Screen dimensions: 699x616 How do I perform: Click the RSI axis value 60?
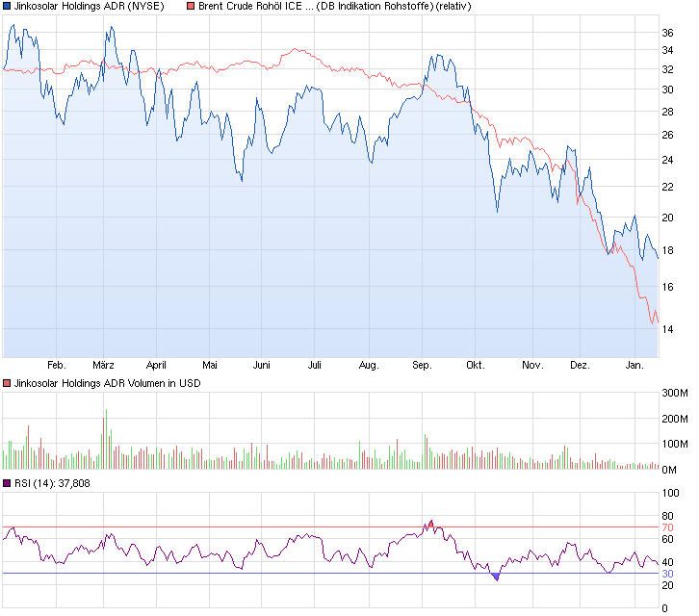(x=667, y=539)
